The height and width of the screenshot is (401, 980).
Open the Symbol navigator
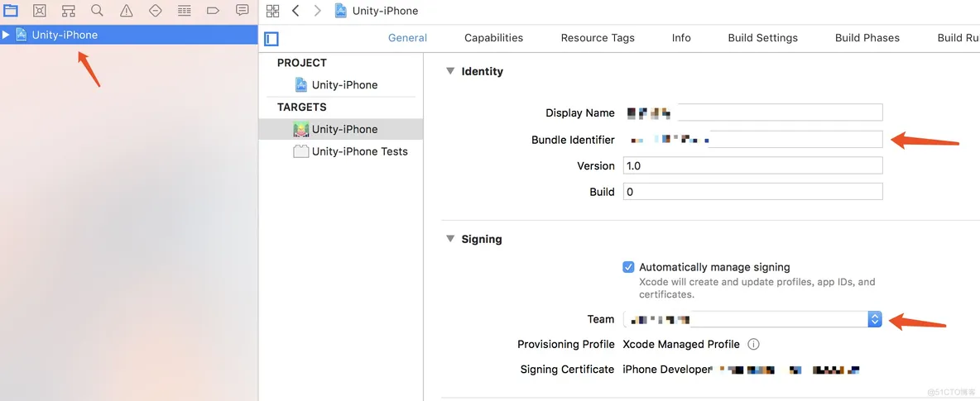68,10
